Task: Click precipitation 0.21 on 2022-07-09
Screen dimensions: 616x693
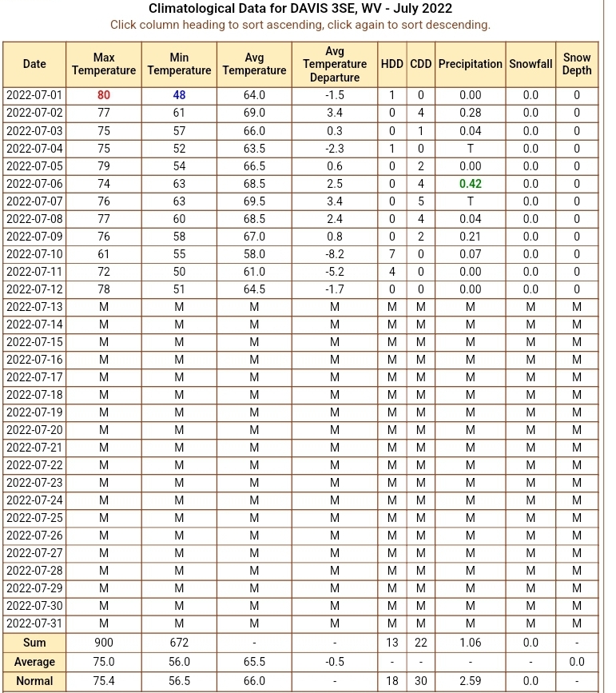Action: 470,237
